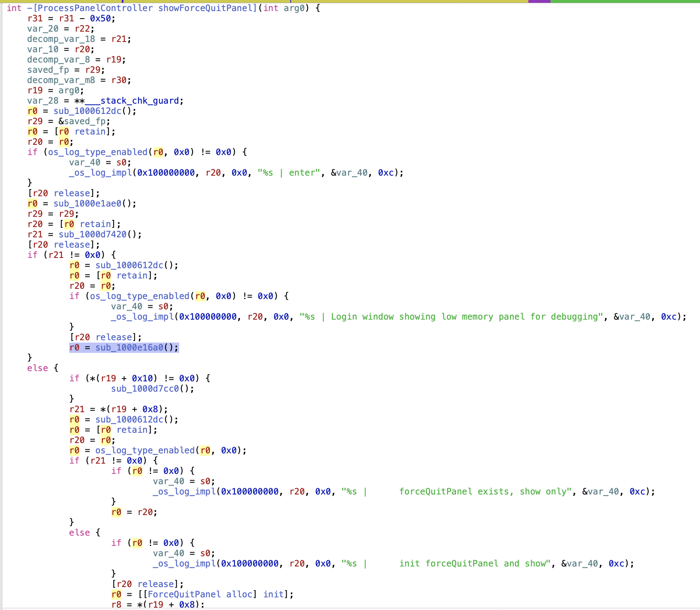Click the decomp_var_18 variable name
This screenshot has height=610, width=700.
[61, 39]
